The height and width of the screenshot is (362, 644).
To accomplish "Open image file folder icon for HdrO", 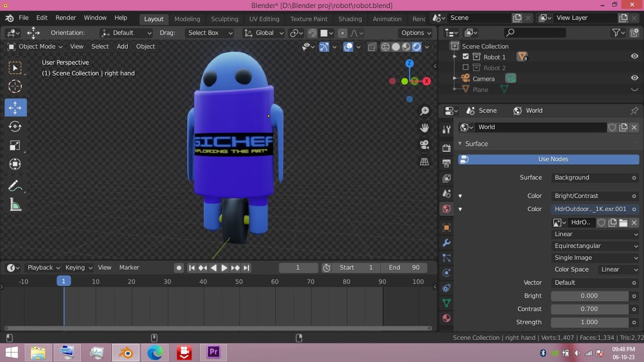I will pyautogui.click(x=623, y=222).
